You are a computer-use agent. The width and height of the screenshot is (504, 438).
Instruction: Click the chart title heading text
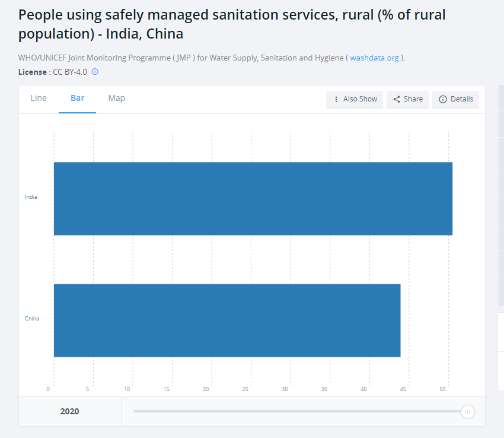tap(232, 24)
